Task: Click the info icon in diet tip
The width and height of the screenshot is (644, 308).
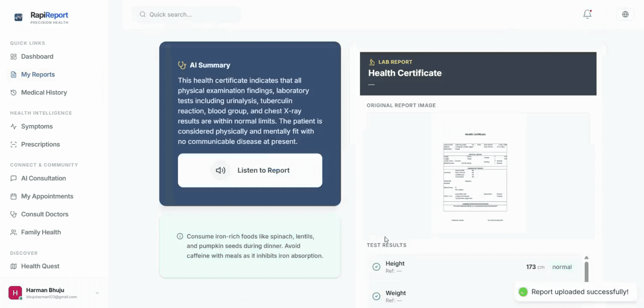Action: [180, 236]
